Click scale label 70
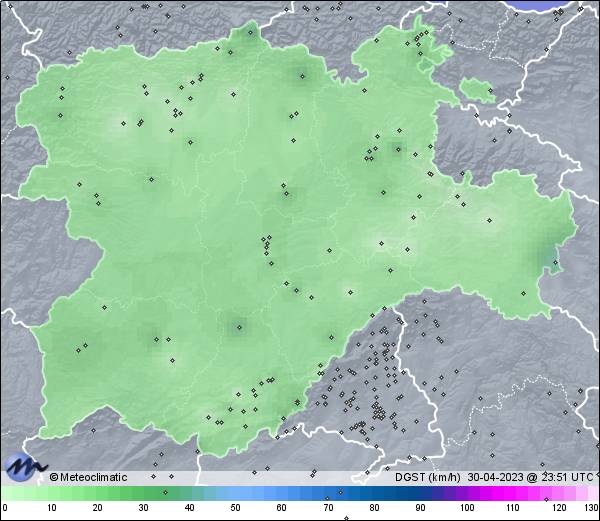This screenshot has height=521, width=600. (328, 508)
